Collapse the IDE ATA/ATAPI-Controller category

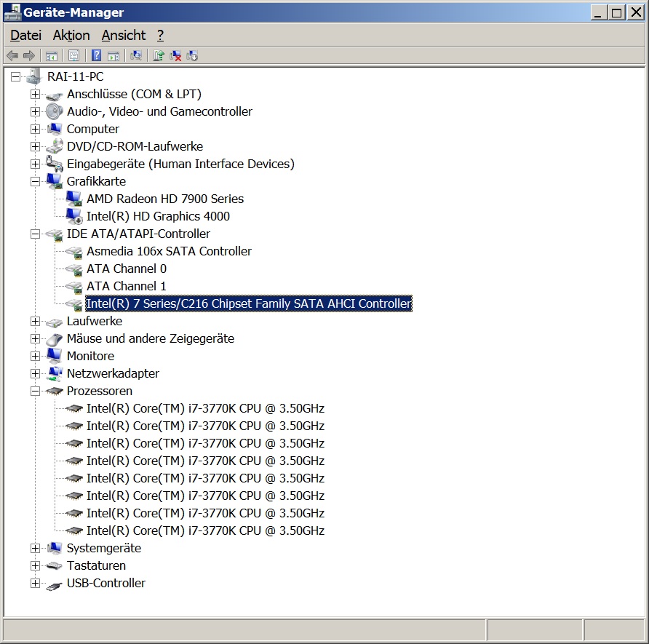[x=36, y=234]
